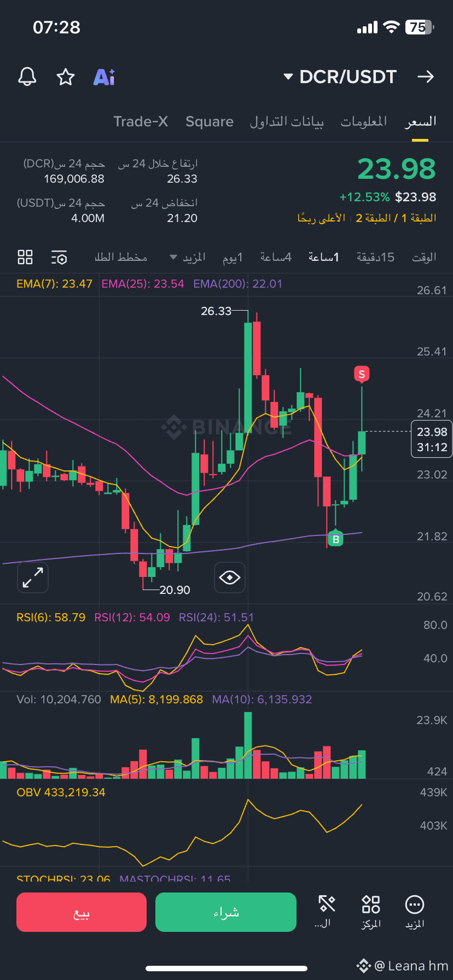Tap the RSI(12): 54.09 label

coord(132,617)
